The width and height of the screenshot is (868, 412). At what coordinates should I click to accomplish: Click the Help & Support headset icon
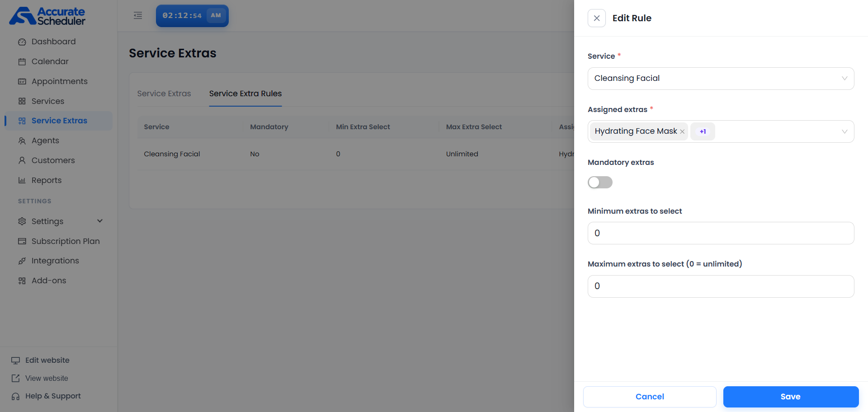pos(16,396)
